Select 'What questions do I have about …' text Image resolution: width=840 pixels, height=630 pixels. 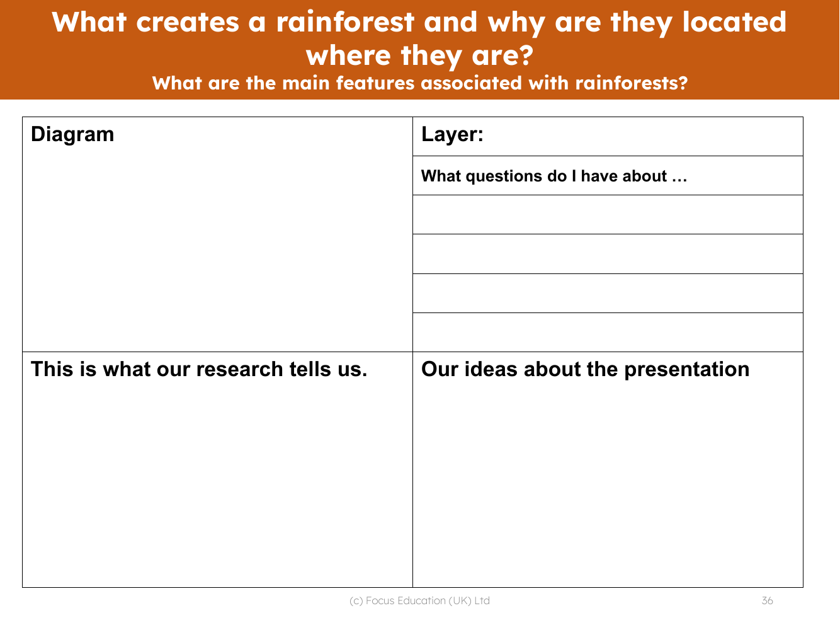(553, 176)
